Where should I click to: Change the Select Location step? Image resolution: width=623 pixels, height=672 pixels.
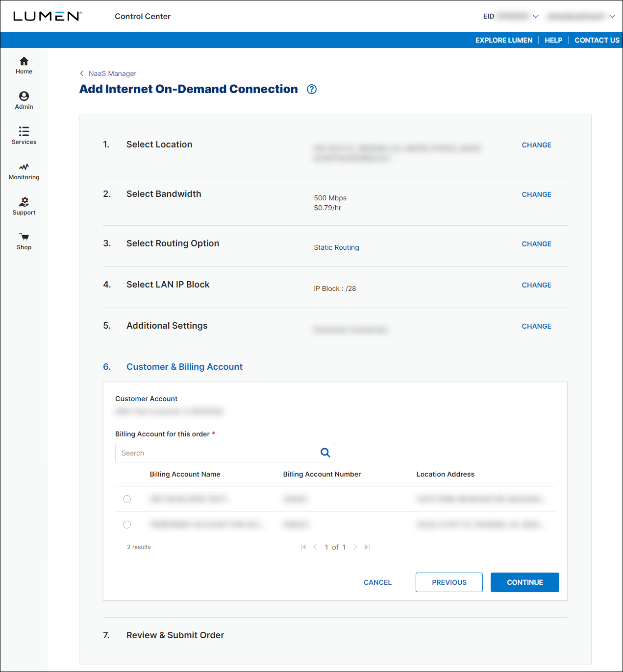point(537,145)
